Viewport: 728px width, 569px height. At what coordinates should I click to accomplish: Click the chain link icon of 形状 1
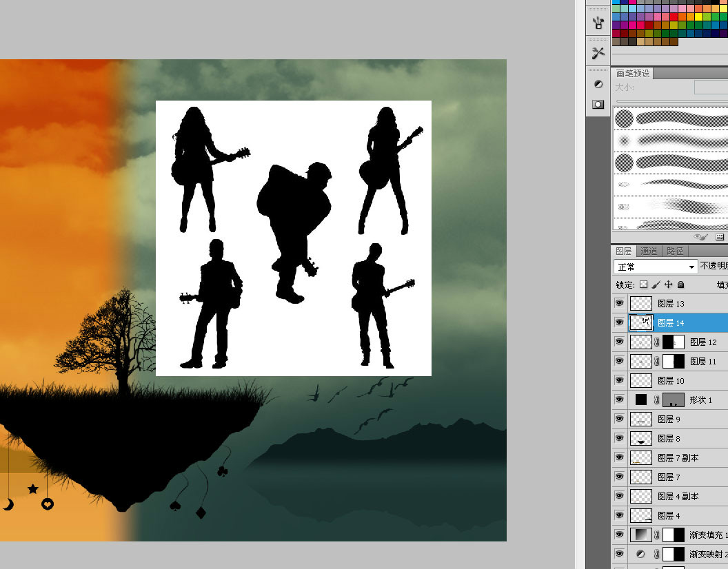click(x=657, y=400)
